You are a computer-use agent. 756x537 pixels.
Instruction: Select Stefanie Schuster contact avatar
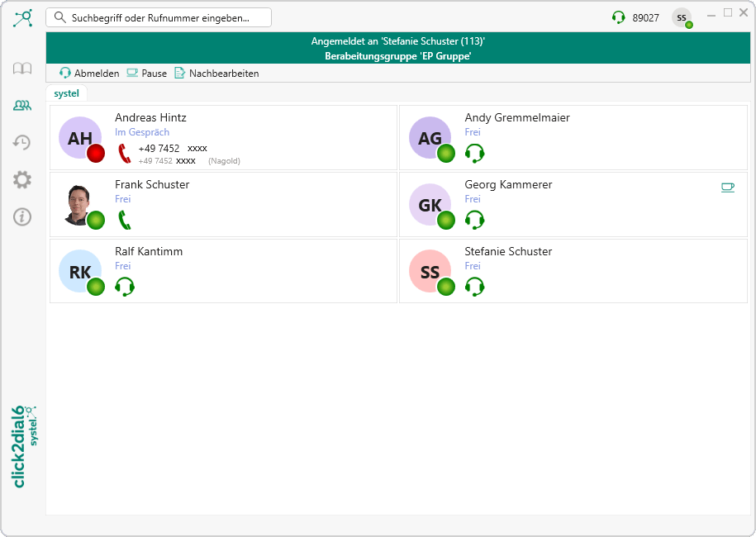(430, 273)
